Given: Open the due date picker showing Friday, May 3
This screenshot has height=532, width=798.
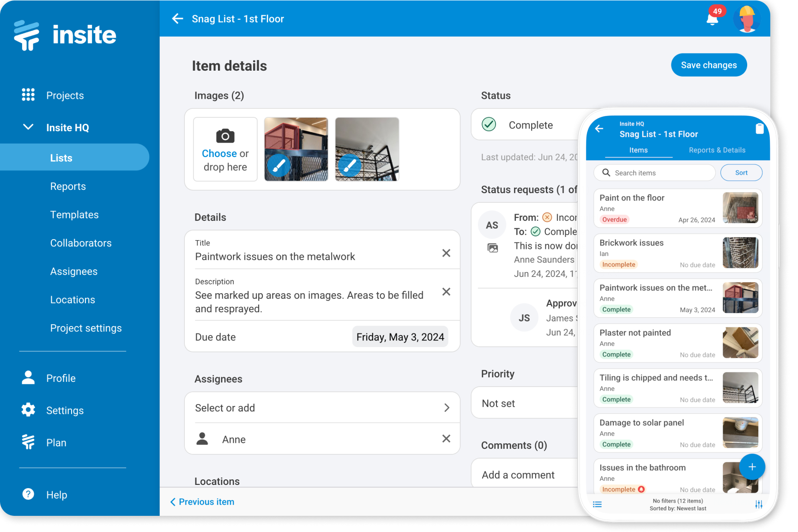Looking at the screenshot, I should 400,337.
